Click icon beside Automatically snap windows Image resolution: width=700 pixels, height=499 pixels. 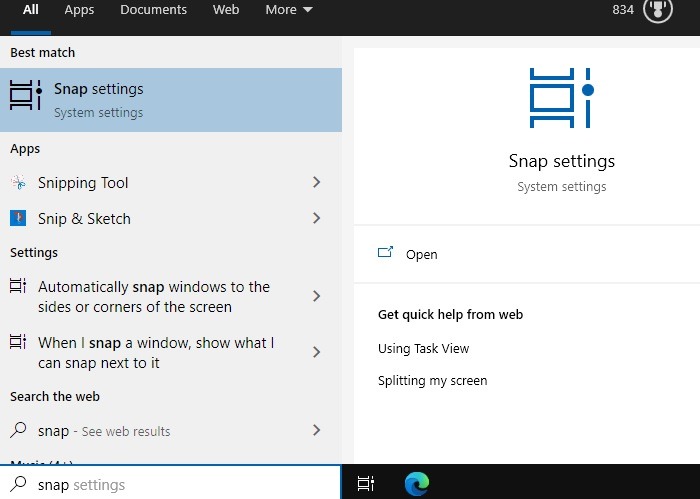(x=18, y=286)
